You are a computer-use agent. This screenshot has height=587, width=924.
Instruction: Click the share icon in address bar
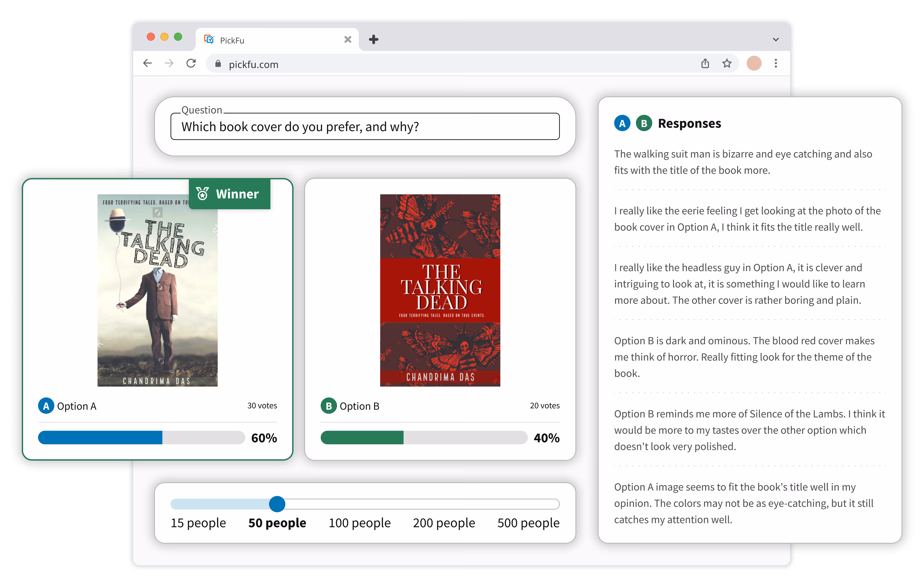[705, 63]
